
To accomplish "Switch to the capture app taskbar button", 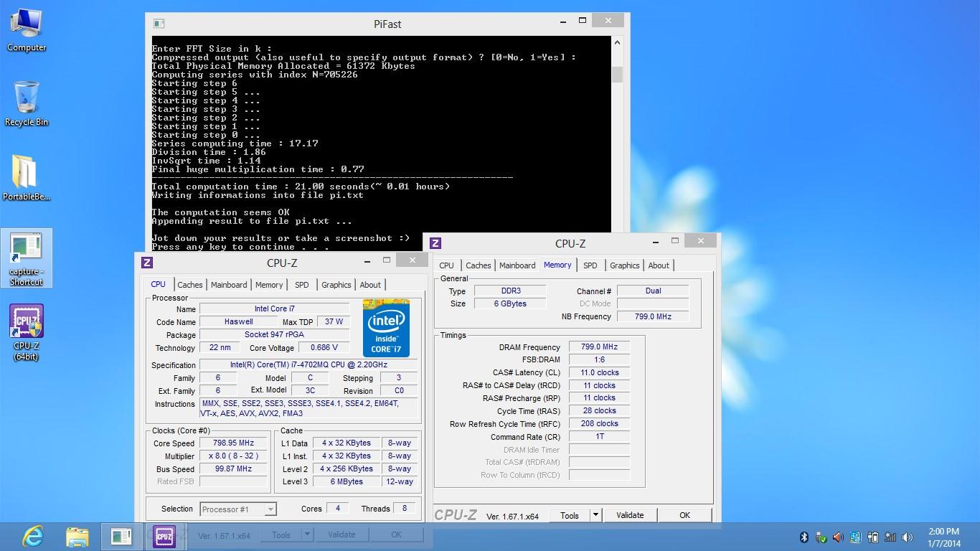I will coord(121,536).
